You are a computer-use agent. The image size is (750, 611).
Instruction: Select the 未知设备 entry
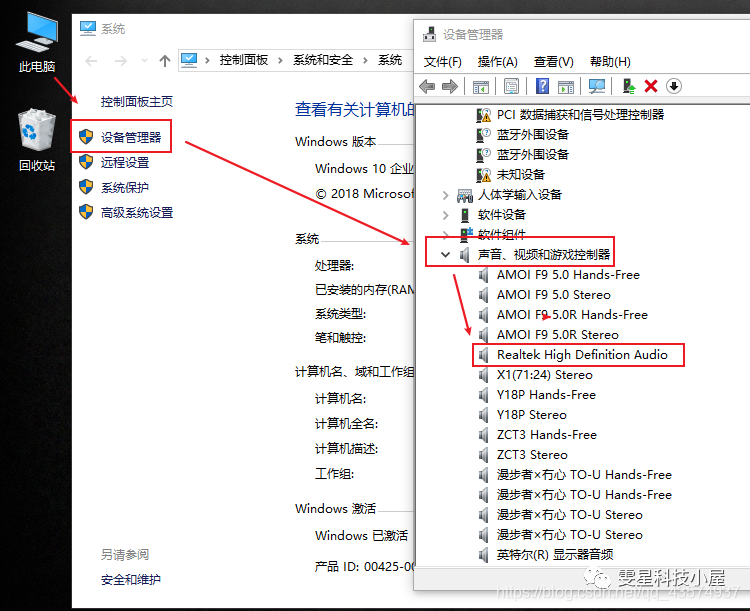(x=521, y=175)
